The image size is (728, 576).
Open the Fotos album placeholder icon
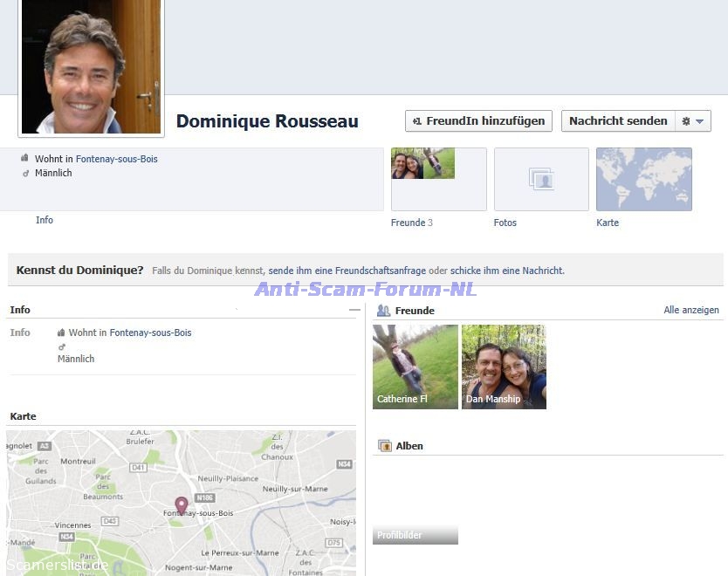tap(541, 179)
